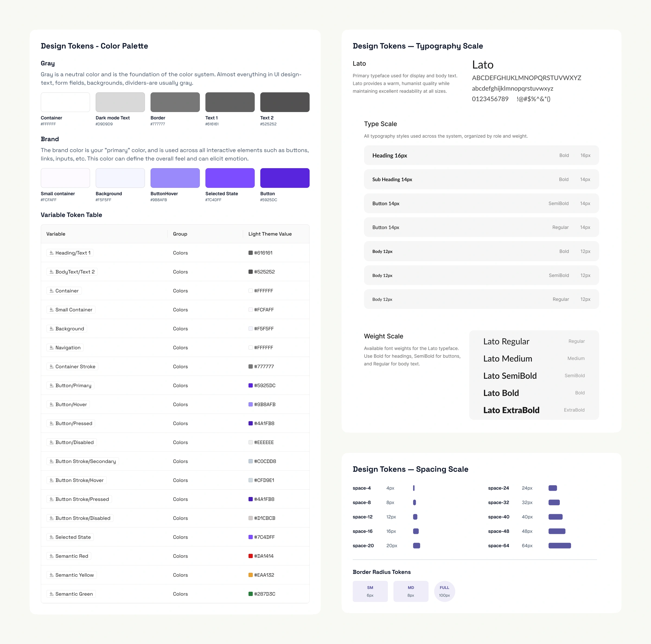Click the icon beside Container Stroke variable
The width and height of the screenshot is (651, 644).
tap(52, 366)
